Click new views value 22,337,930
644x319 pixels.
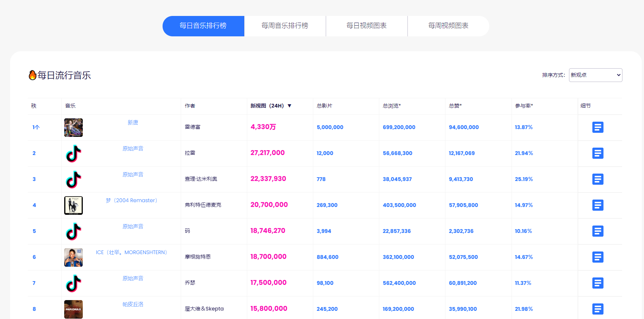point(268,179)
